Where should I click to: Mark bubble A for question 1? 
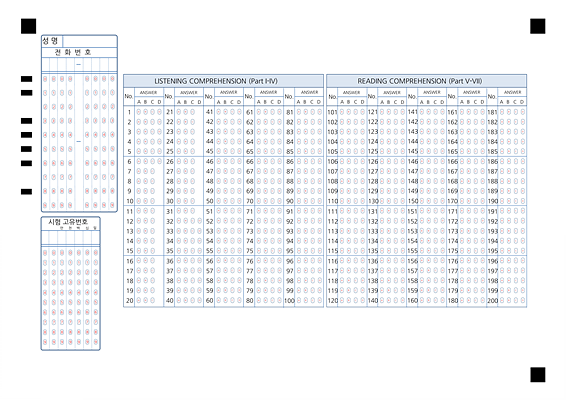pos(139,112)
